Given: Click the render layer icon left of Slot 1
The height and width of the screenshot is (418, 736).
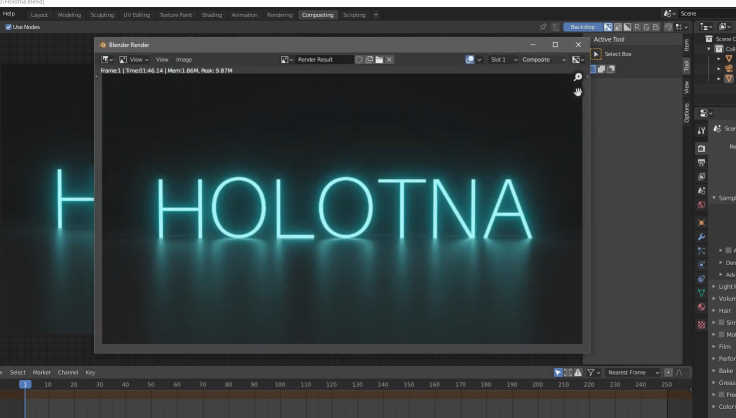Looking at the screenshot, I should tap(470, 60).
